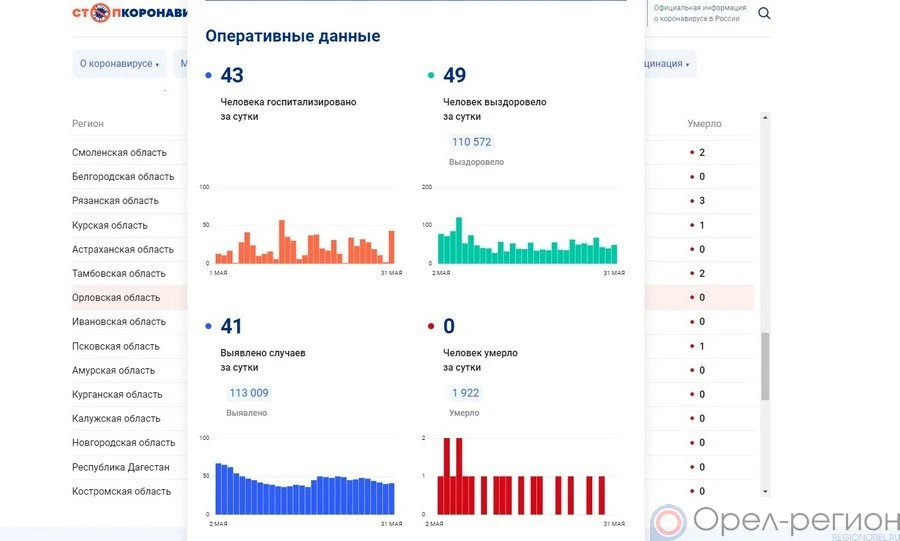Image resolution: width=900 pixels, height=541 pixels.
Task: Select the Республика Дагестан row
Action: point(120,467)
